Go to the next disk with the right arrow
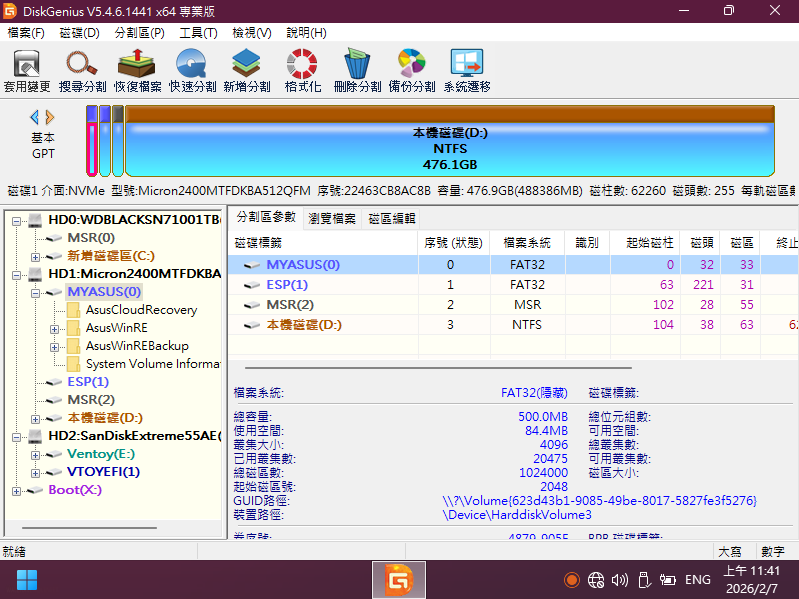The image size is (799, 599). click(49, 118)
